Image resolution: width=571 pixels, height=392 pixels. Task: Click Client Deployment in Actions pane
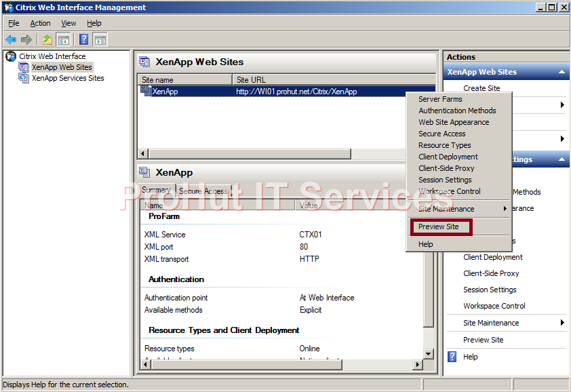pyautogui.click(x=493, y=257)
